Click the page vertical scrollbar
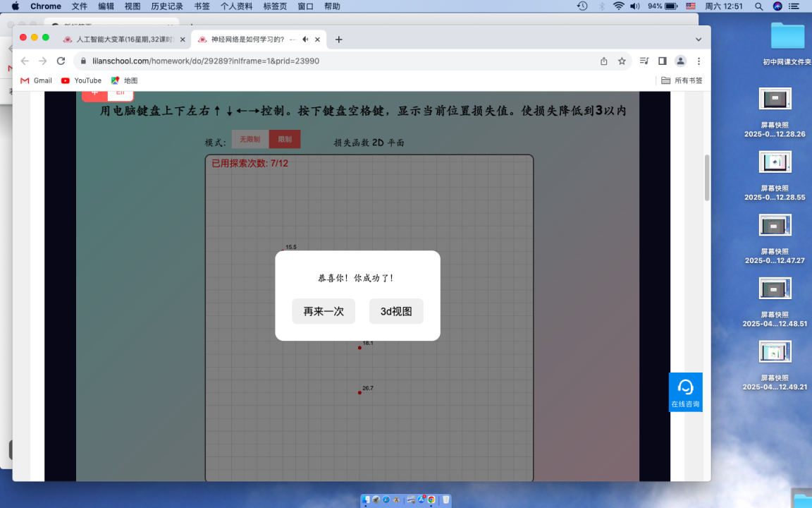 coord(707,176)
